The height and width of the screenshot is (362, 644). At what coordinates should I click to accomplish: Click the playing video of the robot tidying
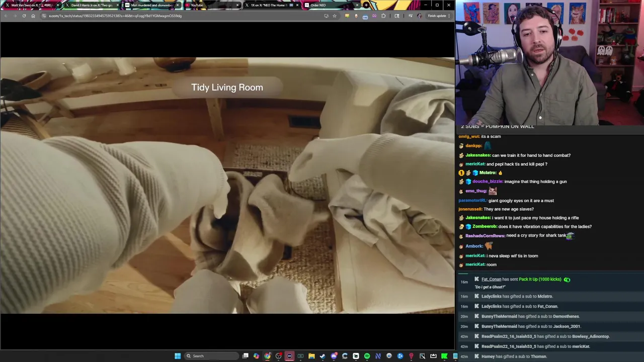click(x=227, y=186)
